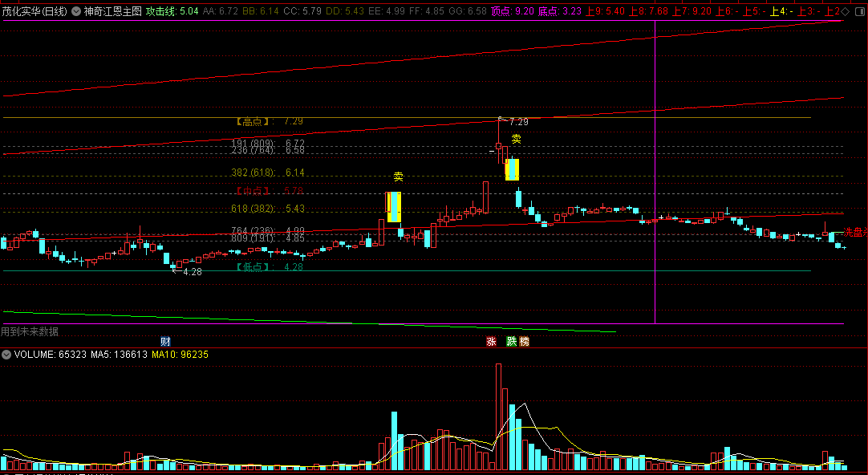Click the 顶点: 9.20 value
Screen dimensions: 868x475
pyautogui.click(x=513, y=11)
